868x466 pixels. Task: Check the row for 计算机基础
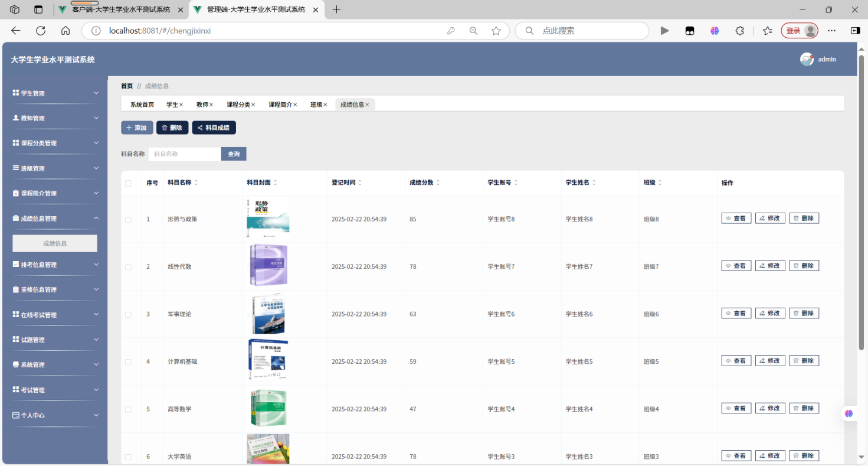[128, 361]
